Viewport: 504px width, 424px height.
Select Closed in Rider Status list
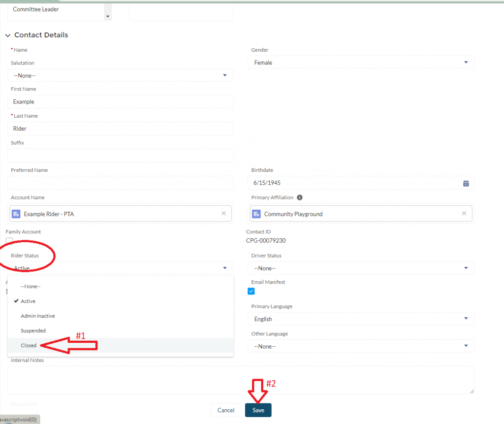[29, 345]
